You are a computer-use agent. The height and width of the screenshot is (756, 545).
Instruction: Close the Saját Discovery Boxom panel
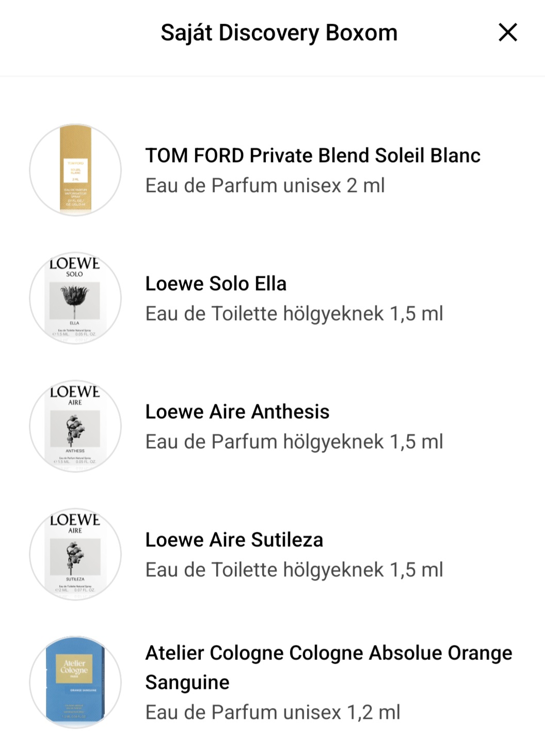(508, 33)
